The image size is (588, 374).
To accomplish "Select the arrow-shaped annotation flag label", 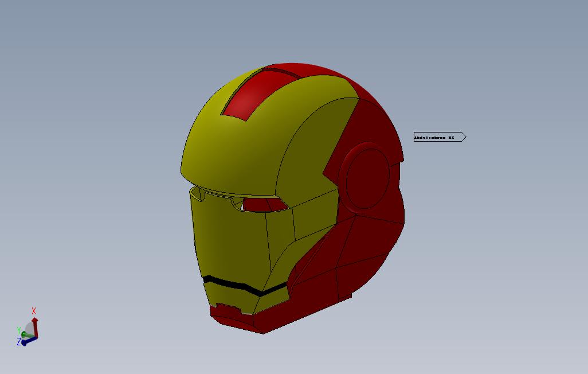I will (440, 137).
